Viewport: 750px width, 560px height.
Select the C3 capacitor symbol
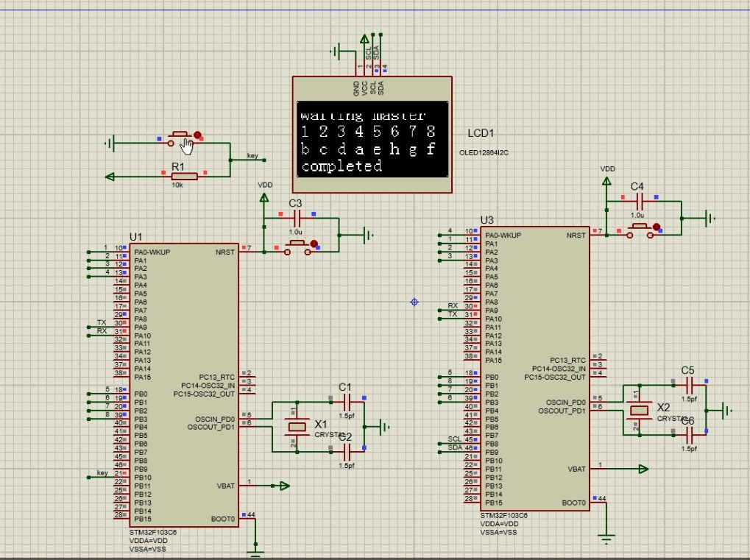pos(297,218)
